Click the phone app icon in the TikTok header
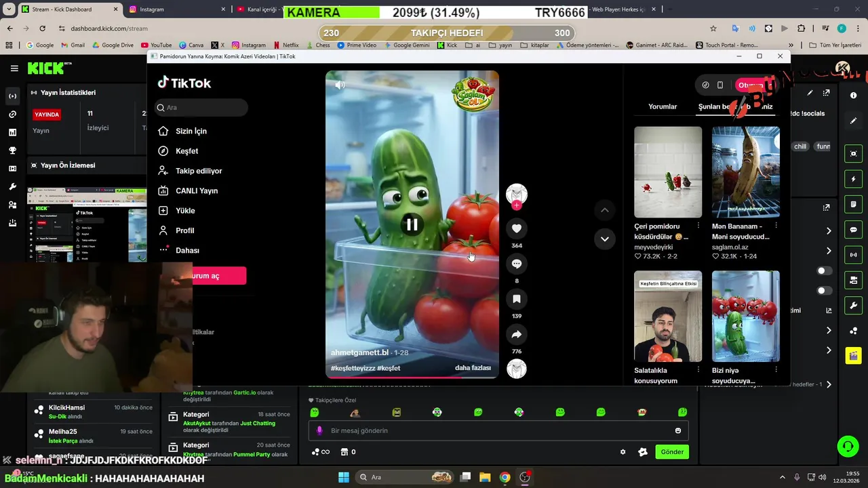The height and width of the screenshot is (488, 868). pyautogui.click(x=720, y=85)
